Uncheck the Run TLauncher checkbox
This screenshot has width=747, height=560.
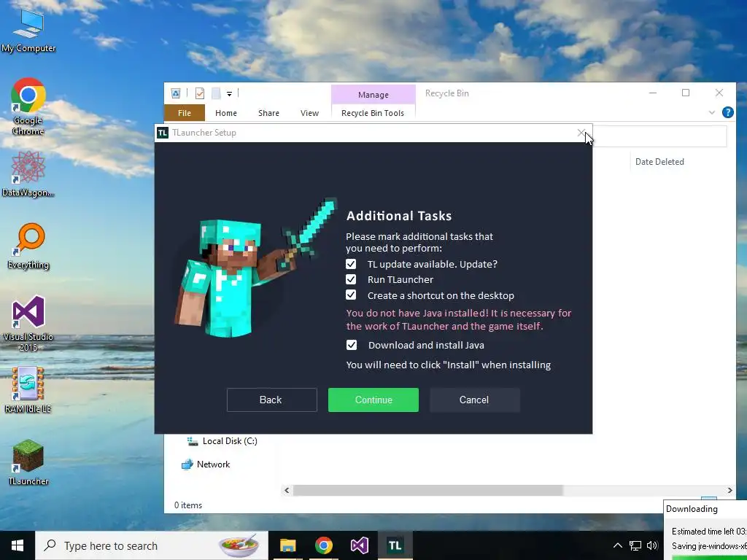(351, 279)
